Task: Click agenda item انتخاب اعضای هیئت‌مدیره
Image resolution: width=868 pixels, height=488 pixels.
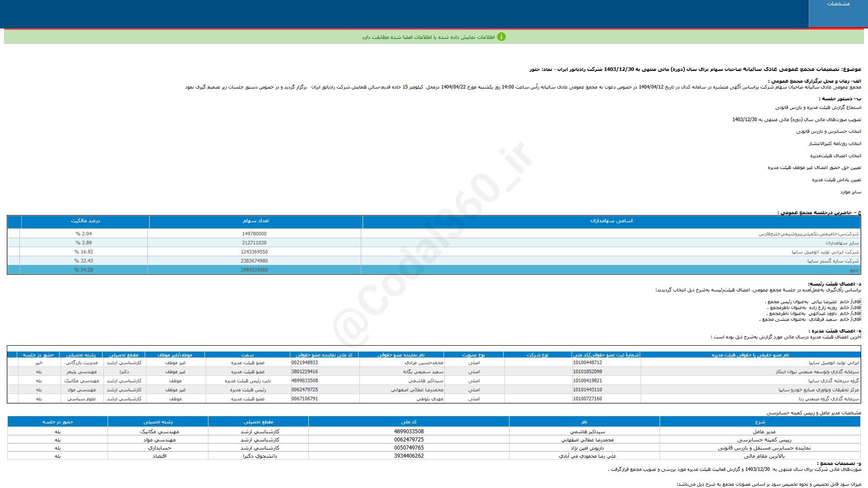Action: 835,156
